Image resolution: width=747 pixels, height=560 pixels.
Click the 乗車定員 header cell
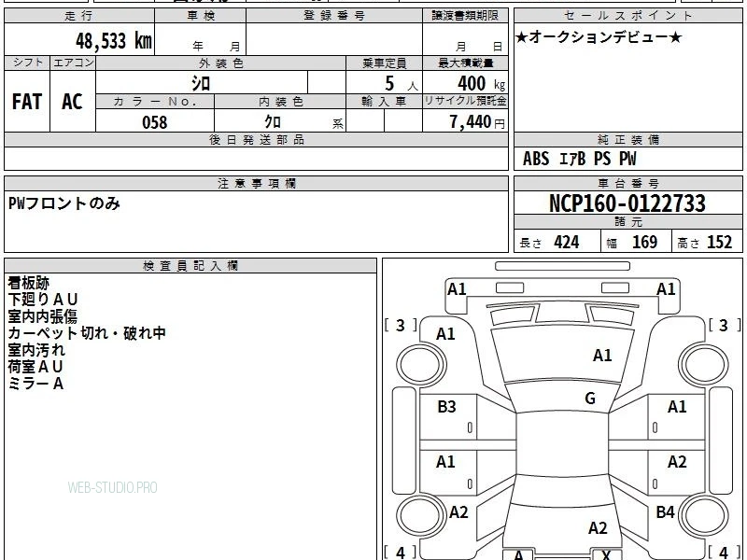[385, 63]
